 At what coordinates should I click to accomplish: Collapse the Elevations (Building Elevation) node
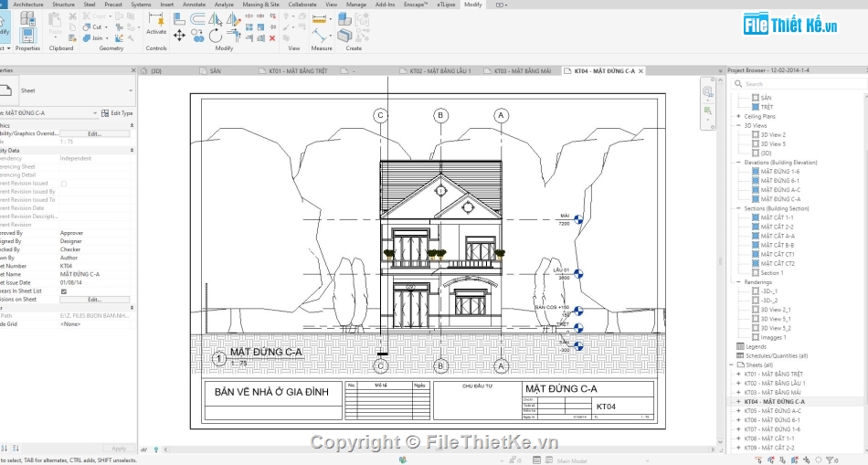(738, 163)
